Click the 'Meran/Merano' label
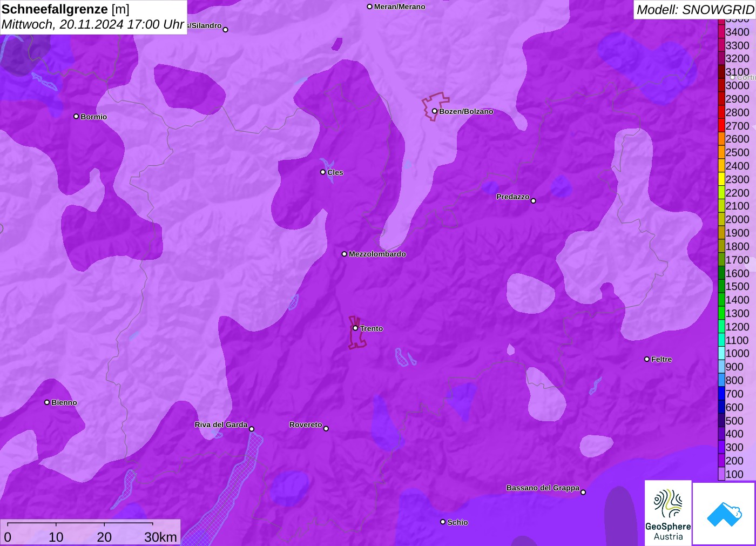The height and width of the screenshot is (546, 756). click(x=400, y=6)
